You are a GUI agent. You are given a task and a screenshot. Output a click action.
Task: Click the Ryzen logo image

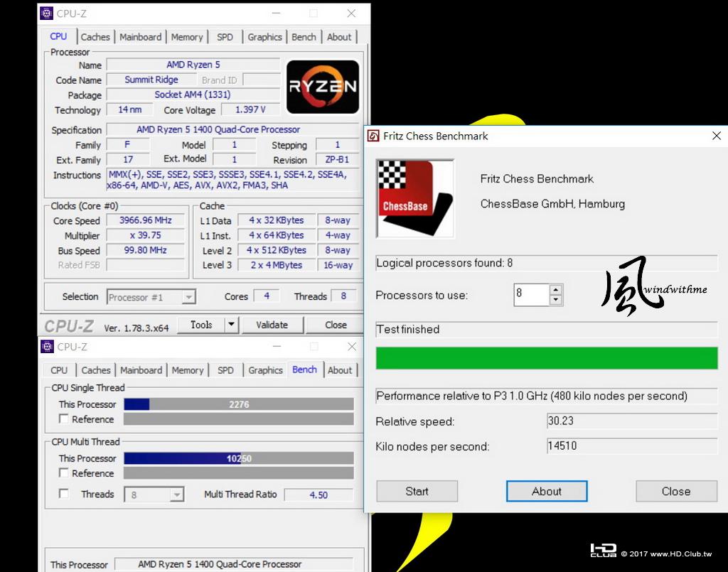323,87
